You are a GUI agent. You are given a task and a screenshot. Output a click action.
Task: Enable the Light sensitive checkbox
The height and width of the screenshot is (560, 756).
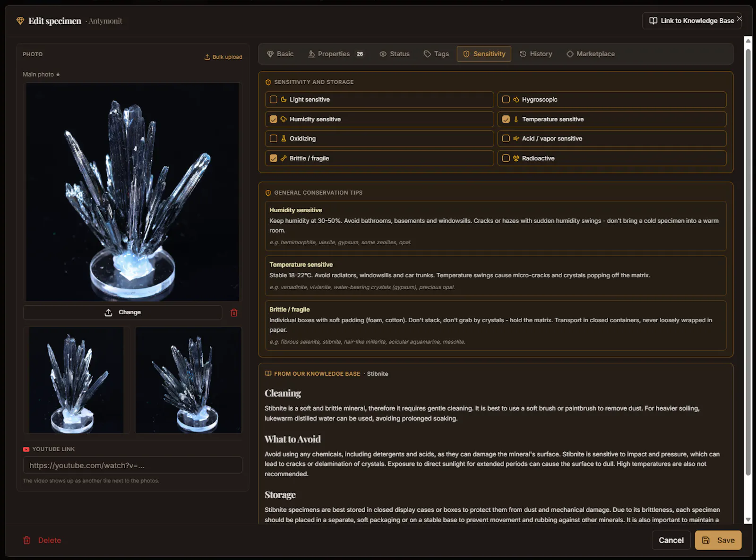pyautogui.click(x=274, y=99)
